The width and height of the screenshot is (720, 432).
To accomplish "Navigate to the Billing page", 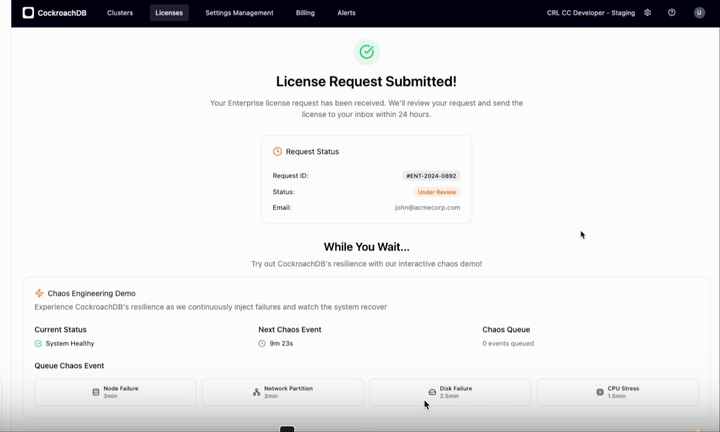I will (x=305, y=13).
